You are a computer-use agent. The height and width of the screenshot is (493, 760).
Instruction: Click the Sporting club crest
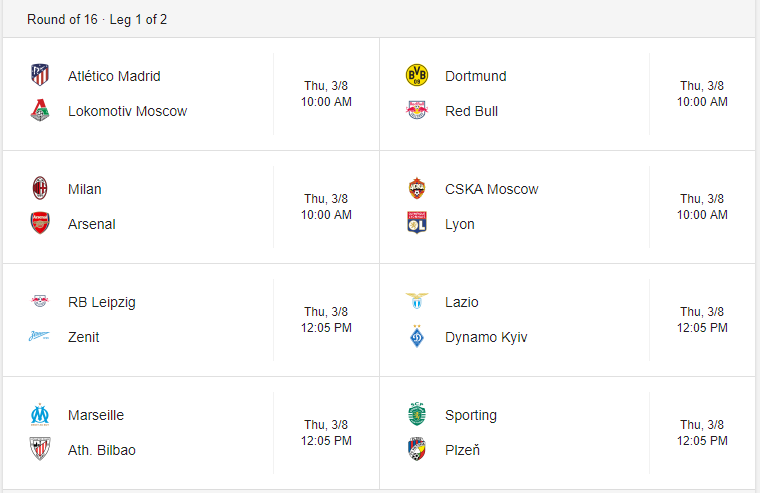click(x=417, y=414)
